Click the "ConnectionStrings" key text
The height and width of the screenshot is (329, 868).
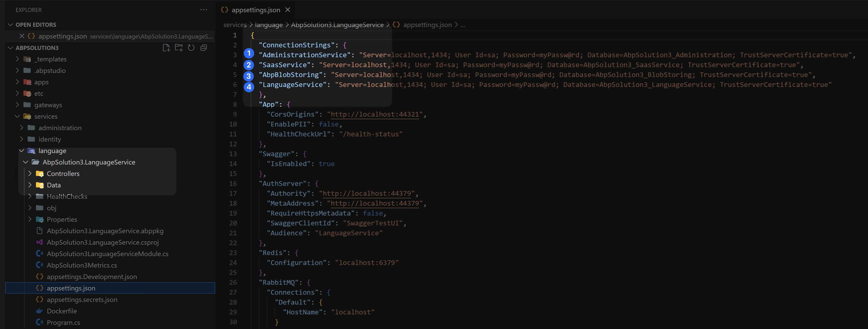[x=296, y=45]
